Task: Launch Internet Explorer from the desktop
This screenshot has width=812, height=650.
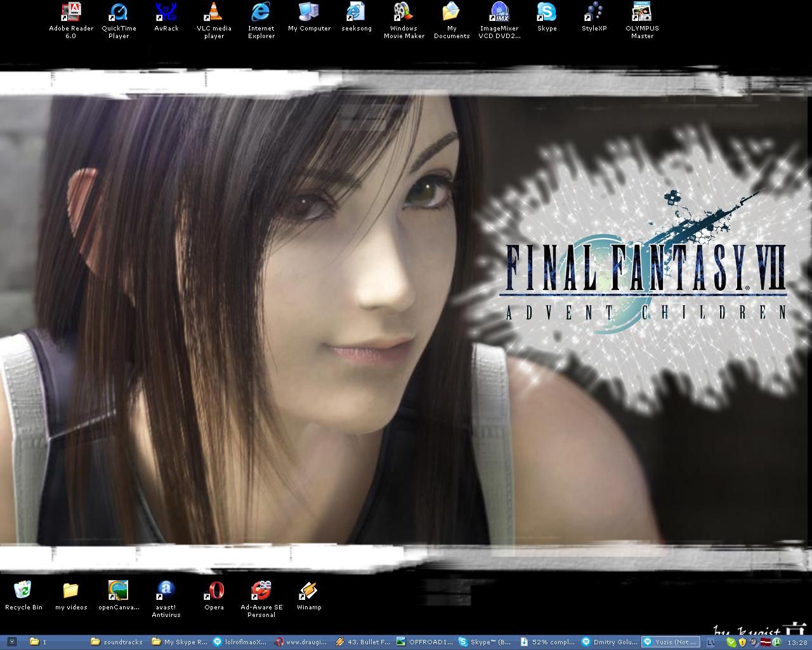Action: (x=261, y=20)
